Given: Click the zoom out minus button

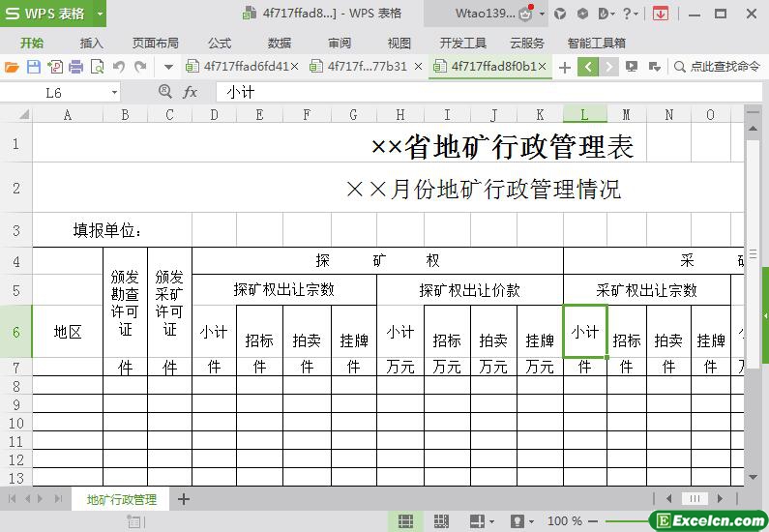Looking at the screenshot, I should coord(593,521).
